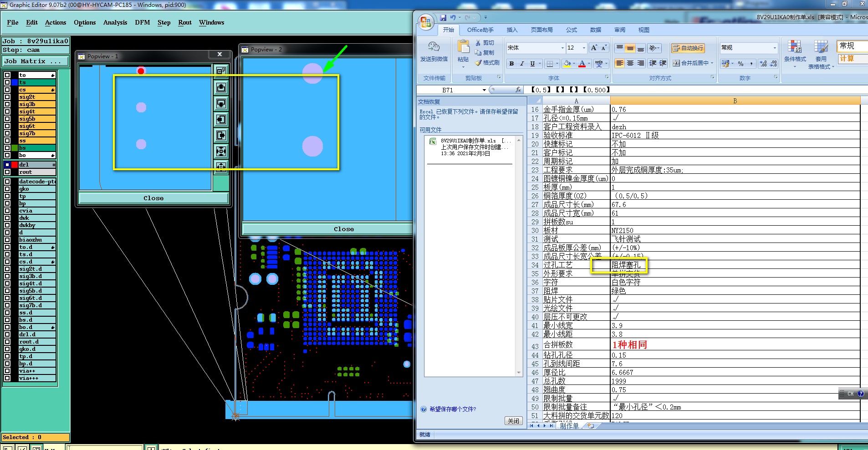The width and height of the screenshot is (868, 450).
Task: Click the Increase Font Size icon
Action: [x=594, y=48]
